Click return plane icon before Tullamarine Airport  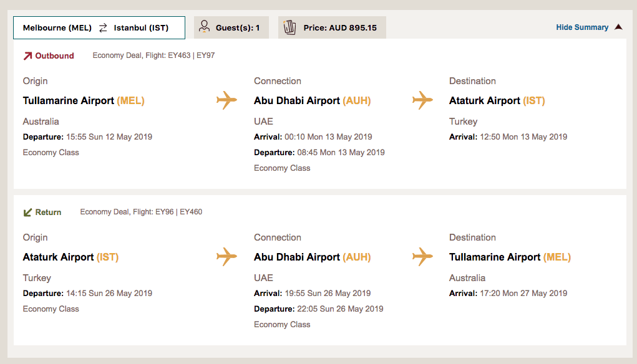pyautogui.click(x=422, y=257)
